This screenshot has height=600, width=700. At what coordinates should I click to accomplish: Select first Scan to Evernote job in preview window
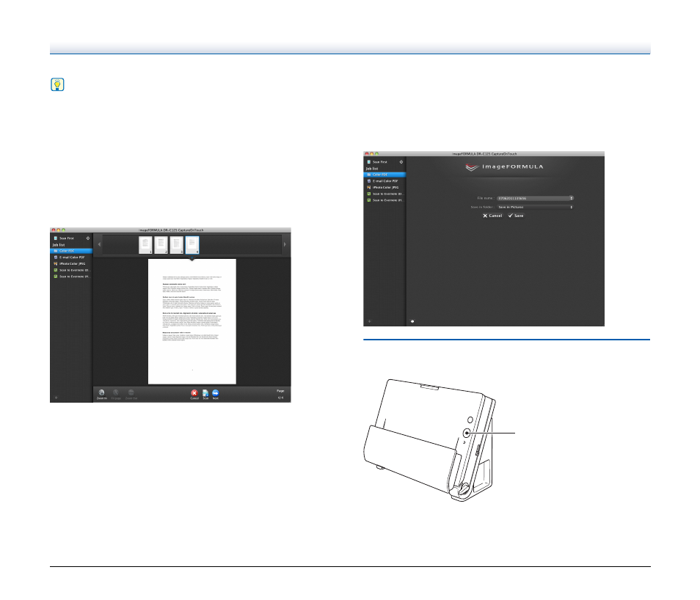(x=71, y=270)
